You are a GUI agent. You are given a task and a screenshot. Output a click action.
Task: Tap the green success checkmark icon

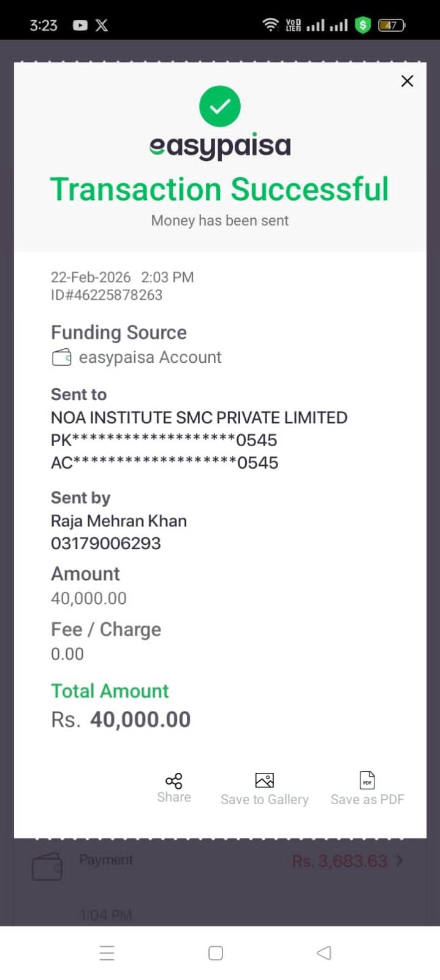click(x=220, y=107)
